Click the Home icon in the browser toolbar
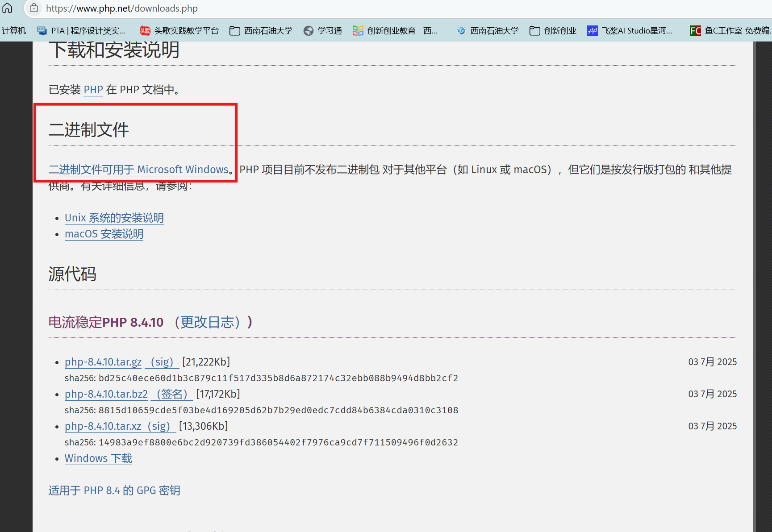 click(7, 8)
